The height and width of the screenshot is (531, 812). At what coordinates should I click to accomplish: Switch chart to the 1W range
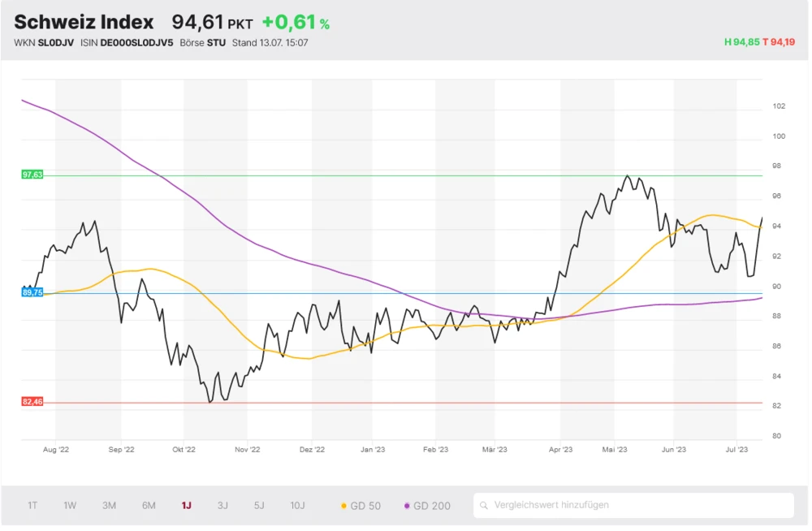[x=70, y=506]
